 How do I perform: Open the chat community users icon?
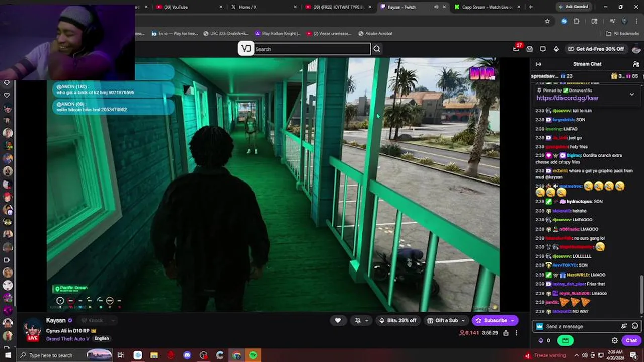click(636, 64)
